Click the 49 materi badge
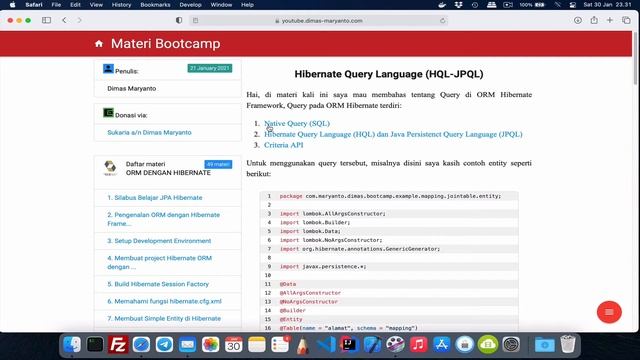 pyautogui.click(x=218, y=164)
